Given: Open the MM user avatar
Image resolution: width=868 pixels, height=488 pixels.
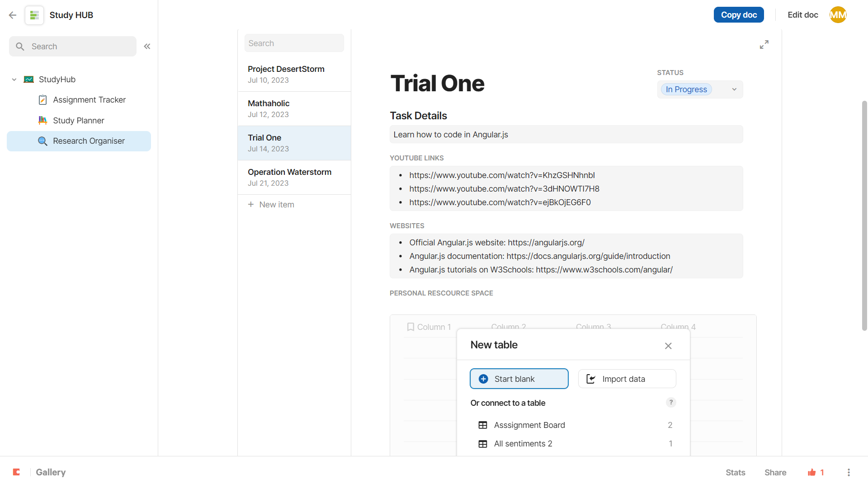Looking at the screenshot, I should click(x=838, y=15).
